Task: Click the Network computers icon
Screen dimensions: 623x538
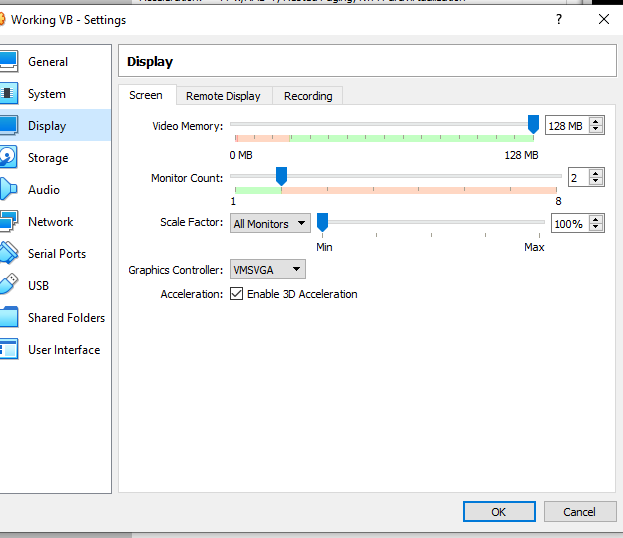Action: (8, 222)
